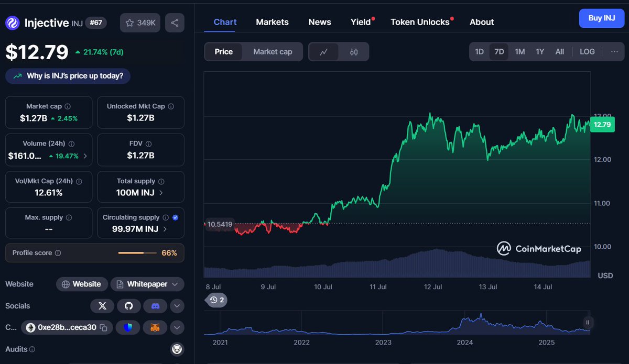Add INJ to watchlist with star button

tap(140, 23)
